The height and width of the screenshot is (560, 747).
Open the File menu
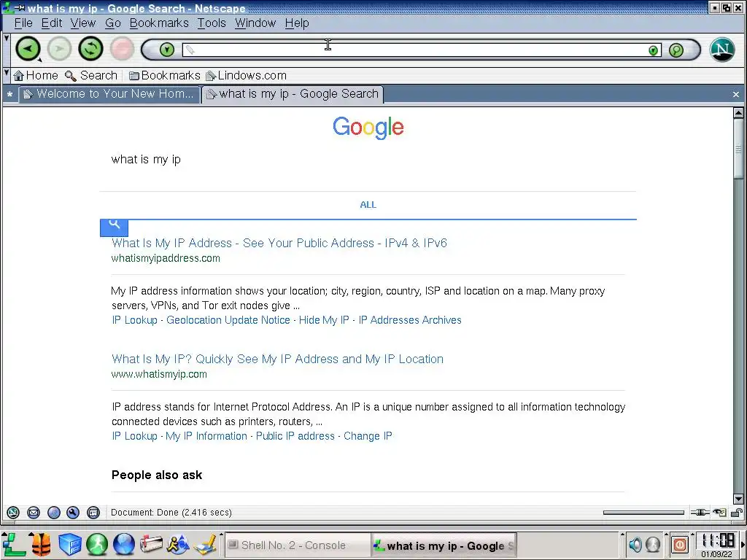click(23, 23)
